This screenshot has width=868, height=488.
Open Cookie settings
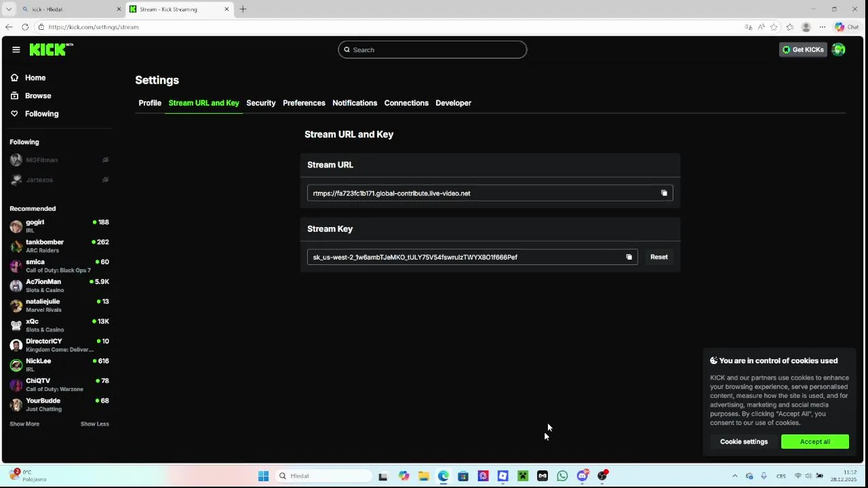click(744, 442)
